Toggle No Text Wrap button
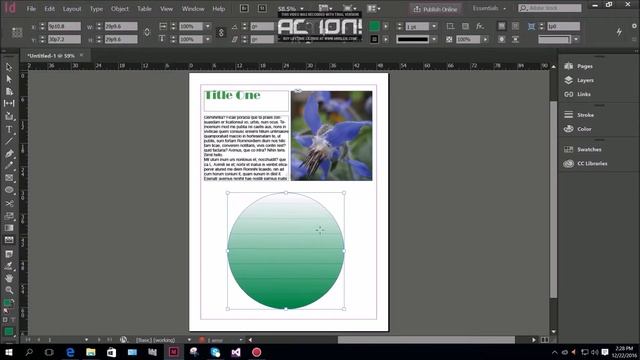 tap(502, 26)
